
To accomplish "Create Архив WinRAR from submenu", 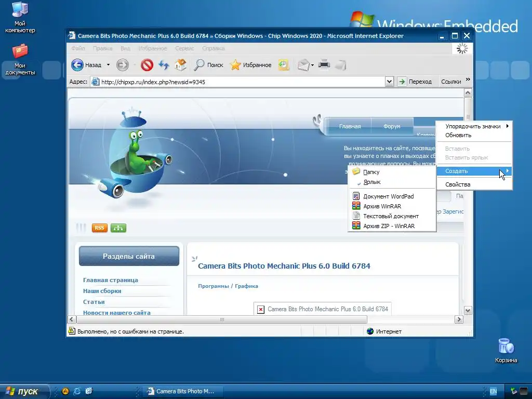I will click(x=392, y=206).
